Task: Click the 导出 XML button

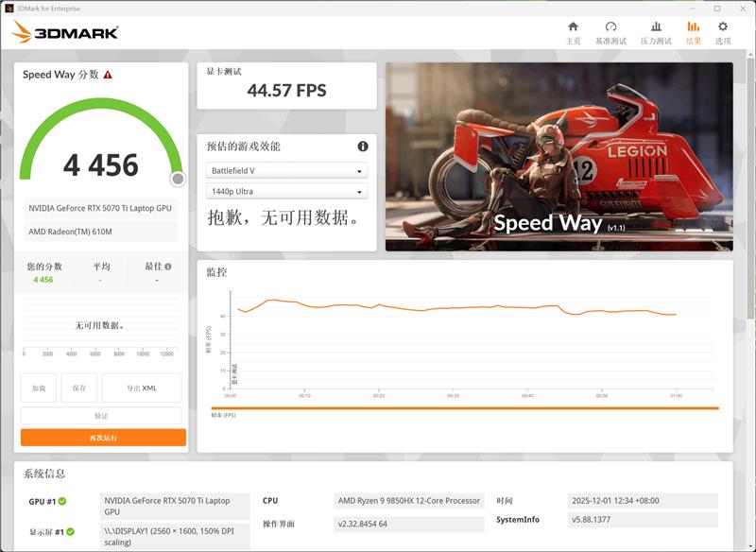Action: pos(142,388)
